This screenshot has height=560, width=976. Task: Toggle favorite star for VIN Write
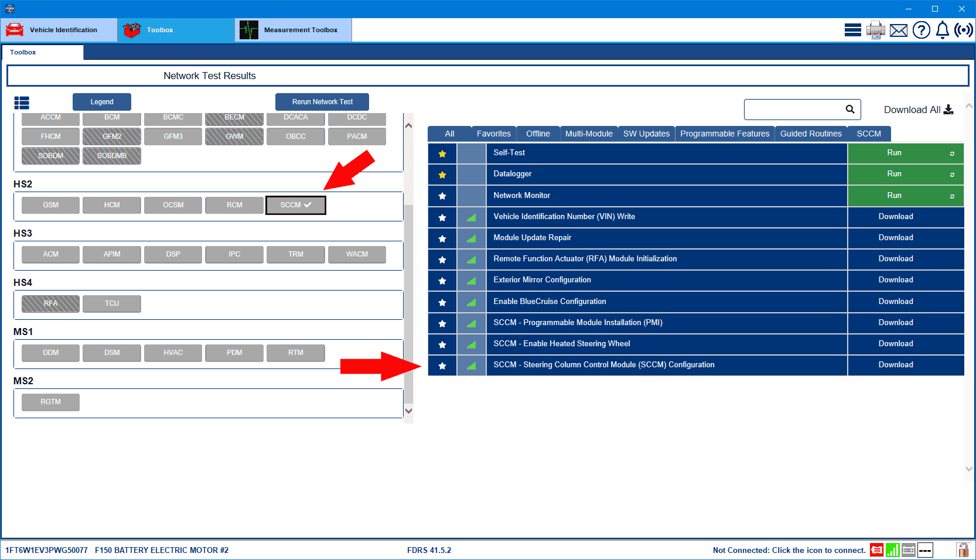(x=442, y=217)
